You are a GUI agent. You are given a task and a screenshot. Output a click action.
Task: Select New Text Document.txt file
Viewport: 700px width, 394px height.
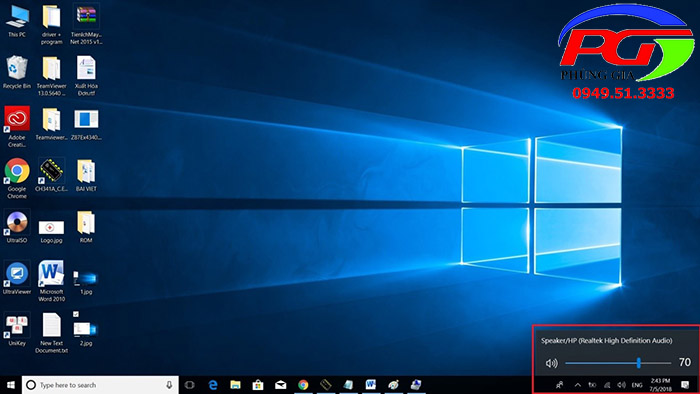tap(51, 333)
